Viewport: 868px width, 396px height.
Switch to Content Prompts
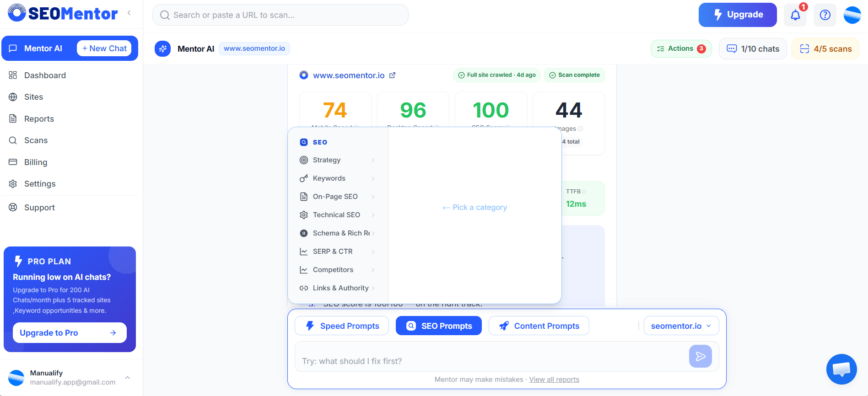(539, 326)
